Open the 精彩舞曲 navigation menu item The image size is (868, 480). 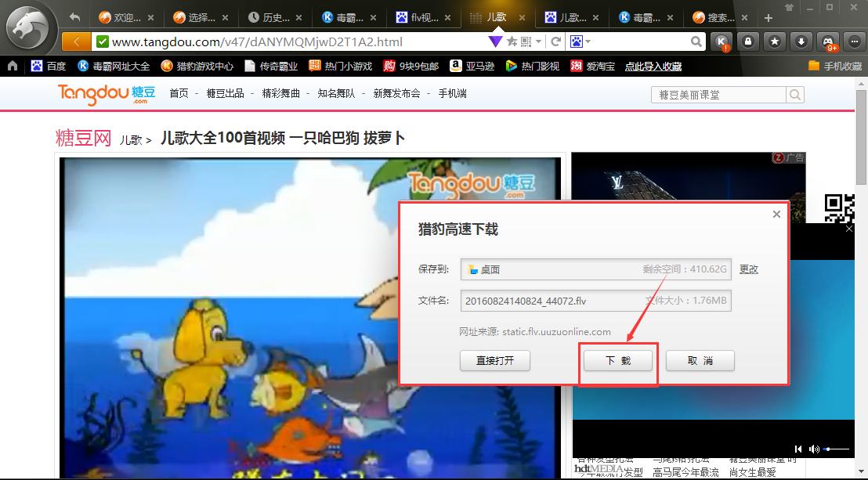tap(280, 93)
